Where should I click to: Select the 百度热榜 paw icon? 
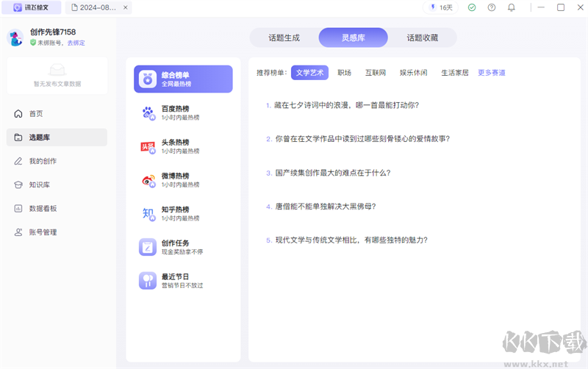[148, 112]
